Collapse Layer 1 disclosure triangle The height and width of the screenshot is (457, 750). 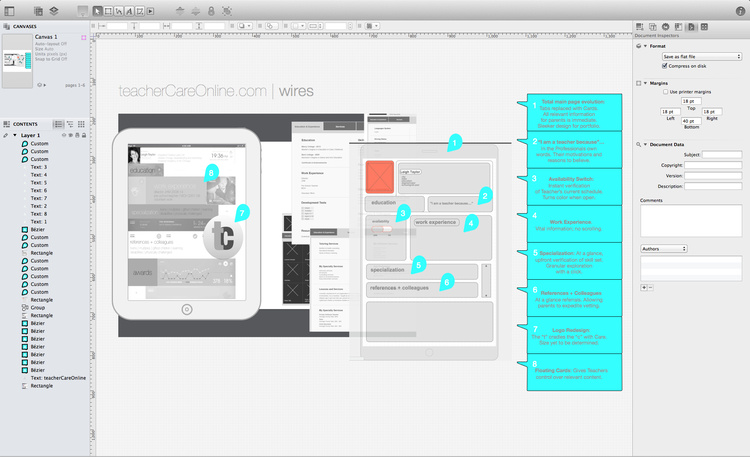click(15, 135)
